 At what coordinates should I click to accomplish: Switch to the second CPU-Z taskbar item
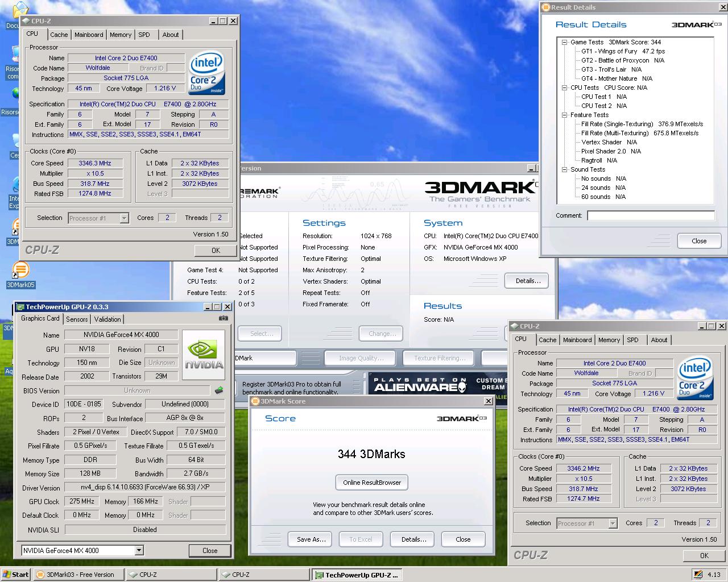(x=264, y=575)
